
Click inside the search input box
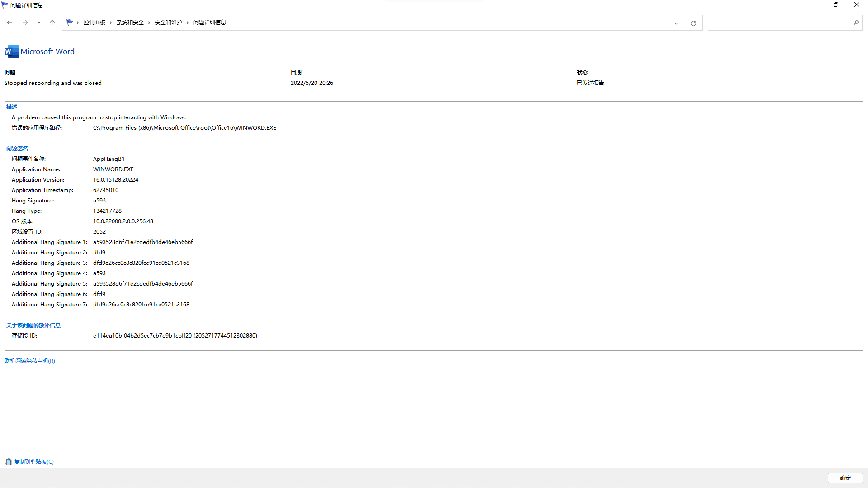[780, 23]
